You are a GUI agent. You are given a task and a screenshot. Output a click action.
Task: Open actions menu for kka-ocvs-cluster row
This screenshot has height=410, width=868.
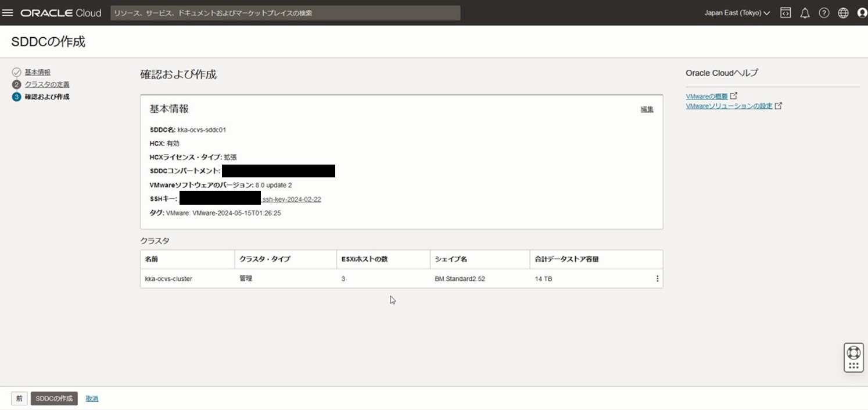coord(657,279)
